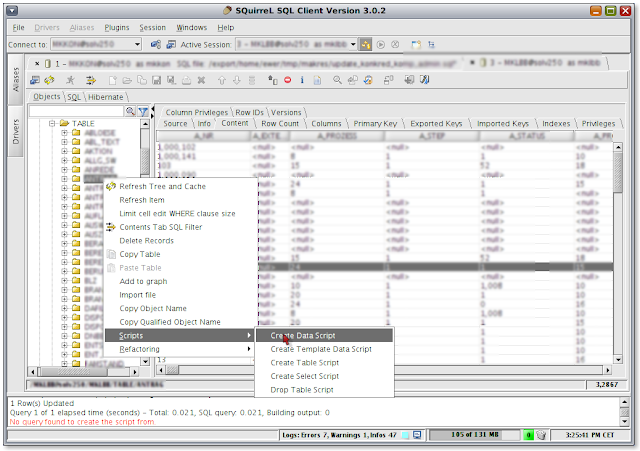Screen dimensions: 640x451
Task: Switch to the Hibernate tab
Action: 106,97
